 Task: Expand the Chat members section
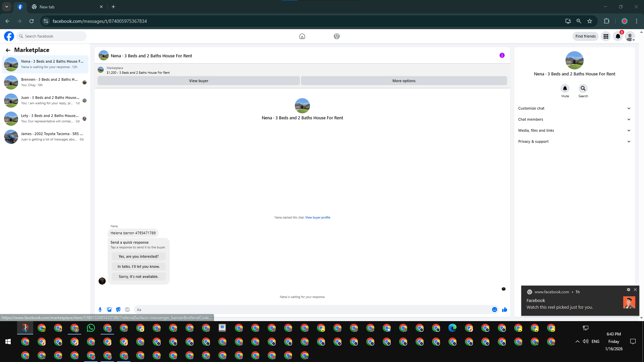[x=574, y=119]
